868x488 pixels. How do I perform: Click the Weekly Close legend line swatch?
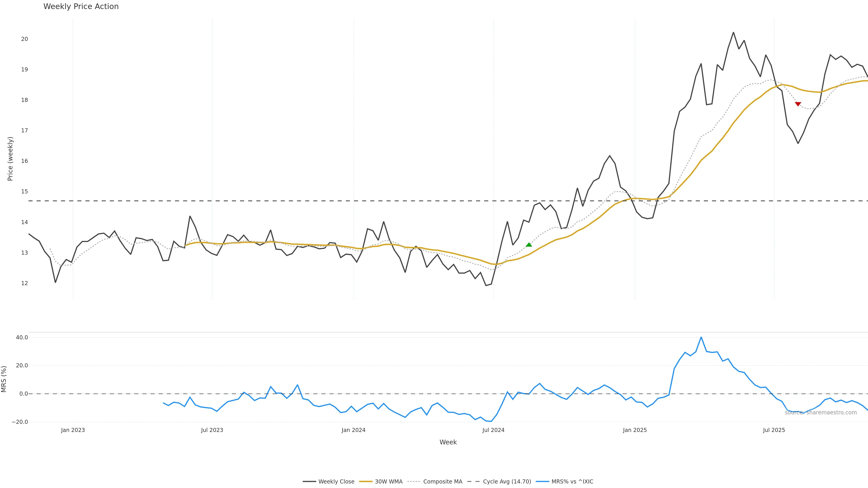click(309, 482)
